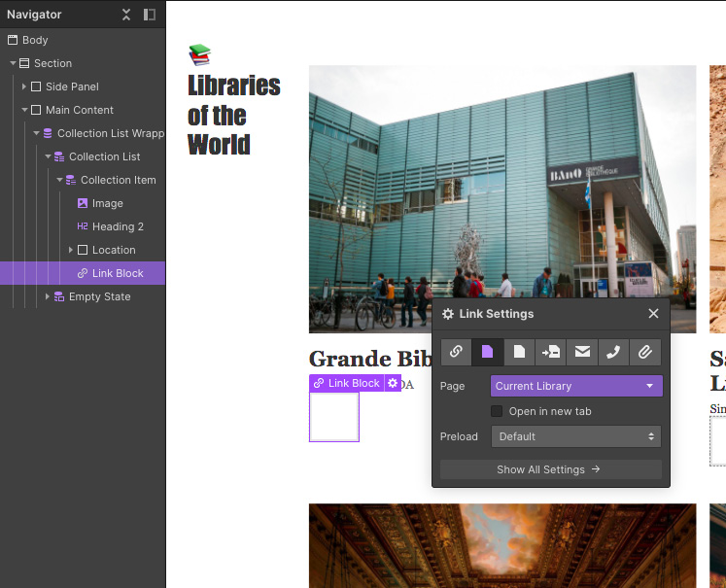Select the Phone link type icon
Image resolution: width=726 pixels, height=588 pixels.
(x=613, y=352)
